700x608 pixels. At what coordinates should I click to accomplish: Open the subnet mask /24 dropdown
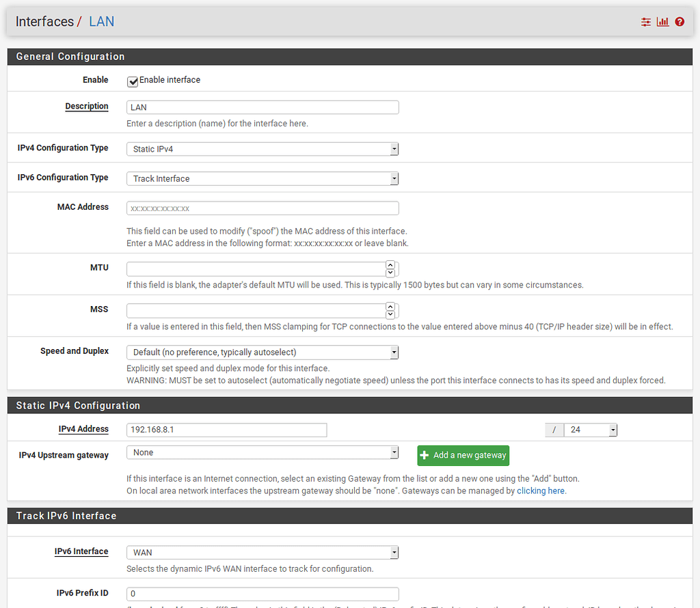(612, 429)
